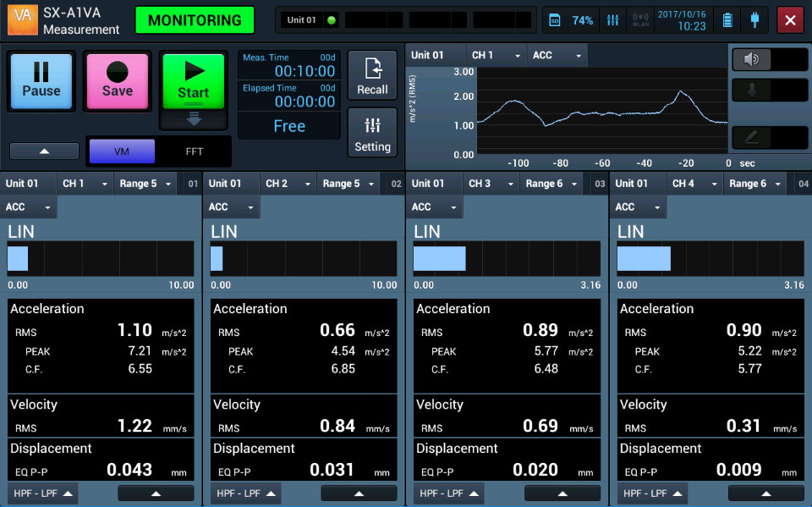
Task: Click HPF - LPF button in CH 4 panel
Action: click(x=649, y=493)
